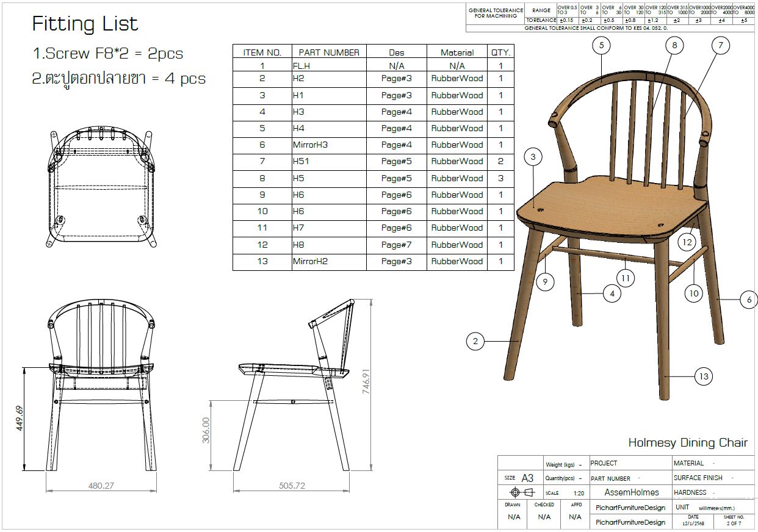758x532 pixels.
Task: Select the AssemHolmes part number text
Action: tap(631, 492)
